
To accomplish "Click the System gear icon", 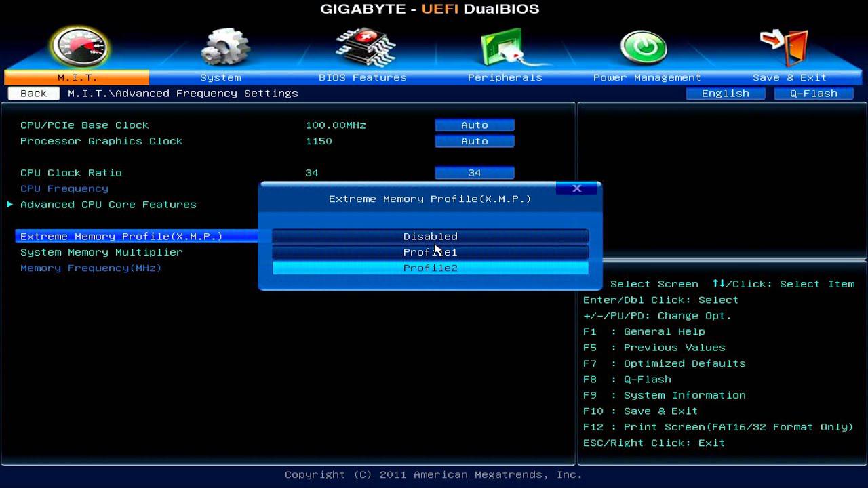I will (224, 46).
